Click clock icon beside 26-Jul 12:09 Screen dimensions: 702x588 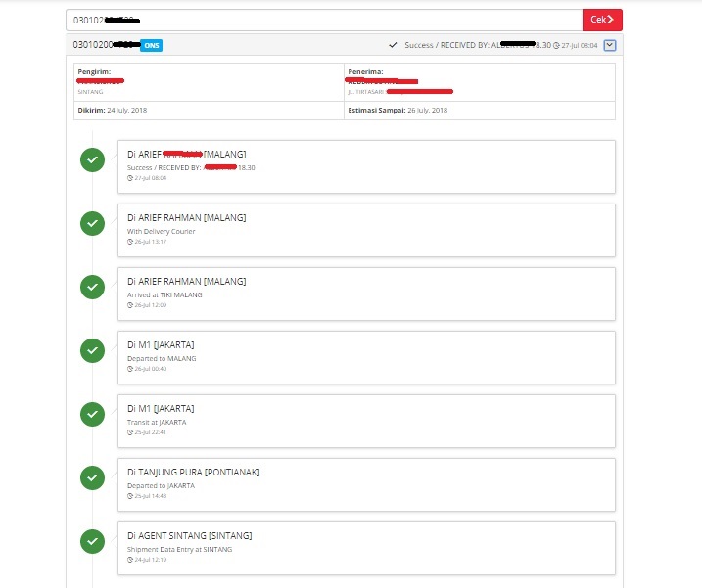(x=130, y=304)
